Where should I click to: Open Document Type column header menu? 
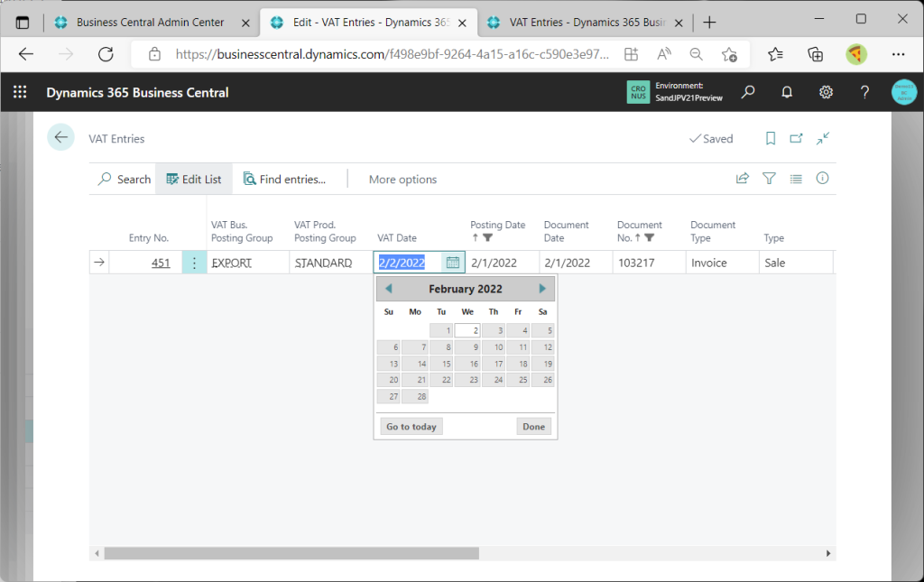click(x=713, y=231)
